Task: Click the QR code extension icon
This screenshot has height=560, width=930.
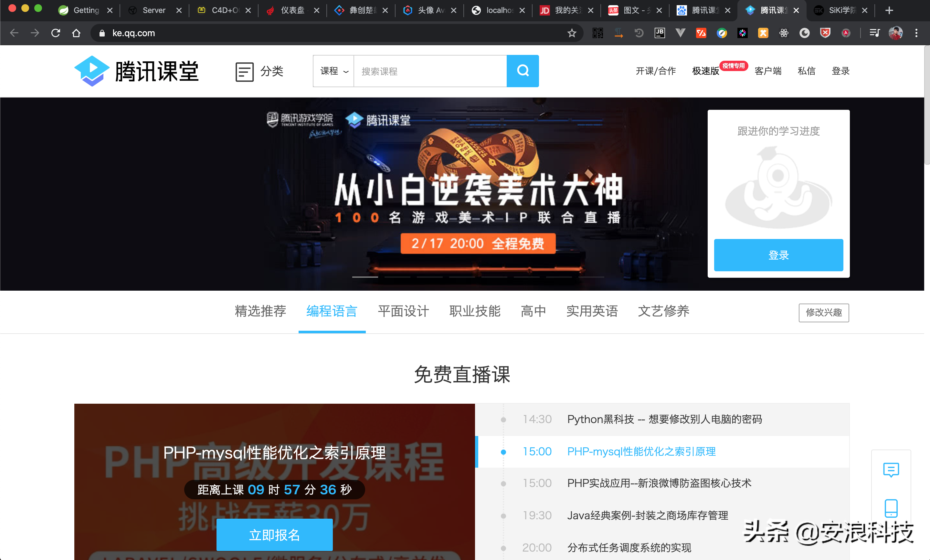Action: 597,33
